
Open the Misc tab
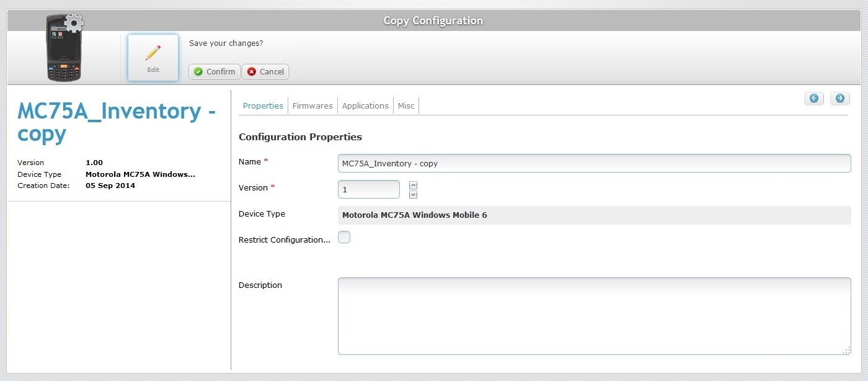coord(406,105)
